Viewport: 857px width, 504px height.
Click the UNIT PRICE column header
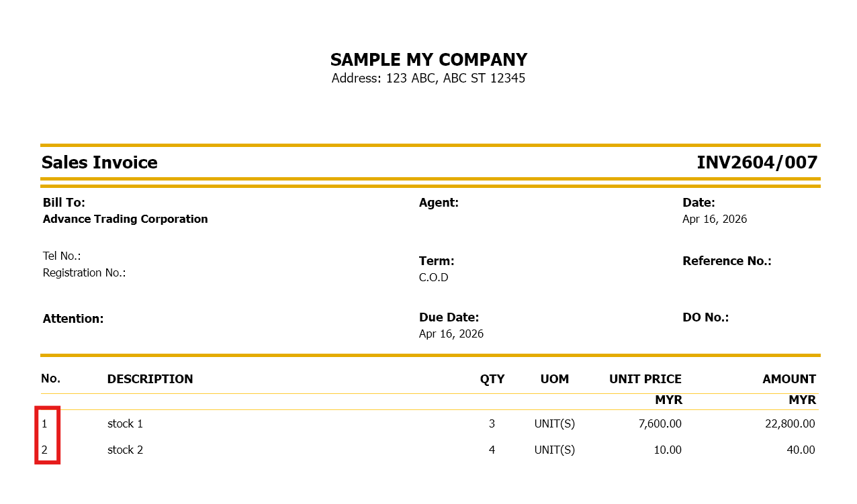[645, 379]
